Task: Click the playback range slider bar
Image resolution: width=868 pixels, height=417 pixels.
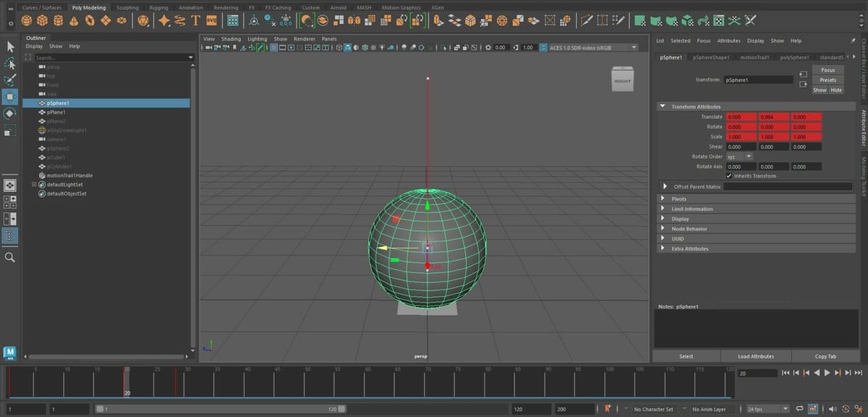Action: pyautogui.click(x=221, y=409)
